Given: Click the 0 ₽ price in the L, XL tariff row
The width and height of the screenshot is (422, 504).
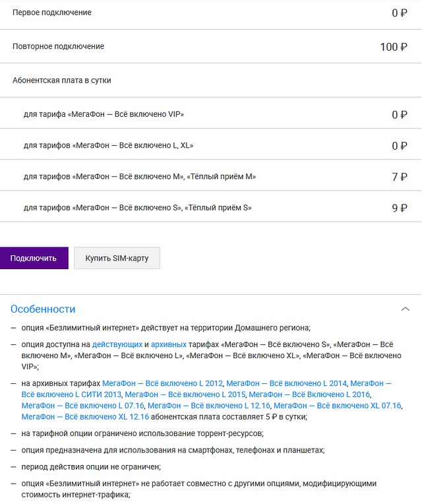Looking at the screenshot, I should [400, 146].
